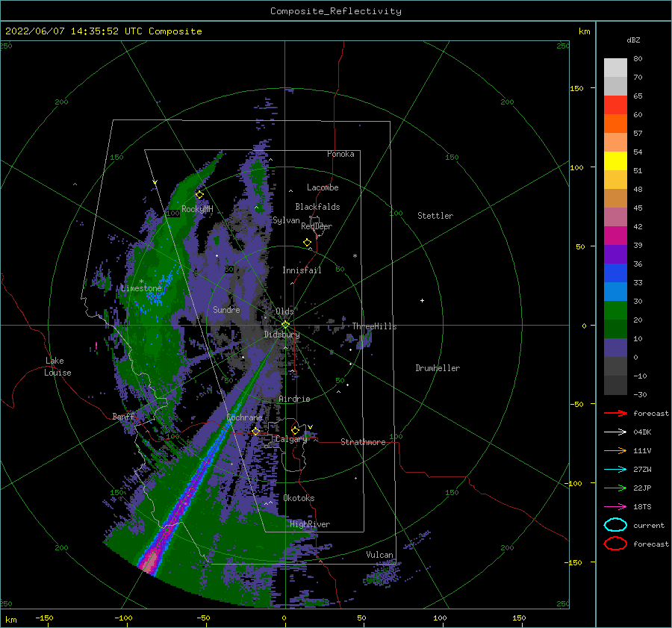The height and width of the screenshot is (628, 672).
Task: Click the Composite_Reflectivity title text
Action: pos(336,11)
